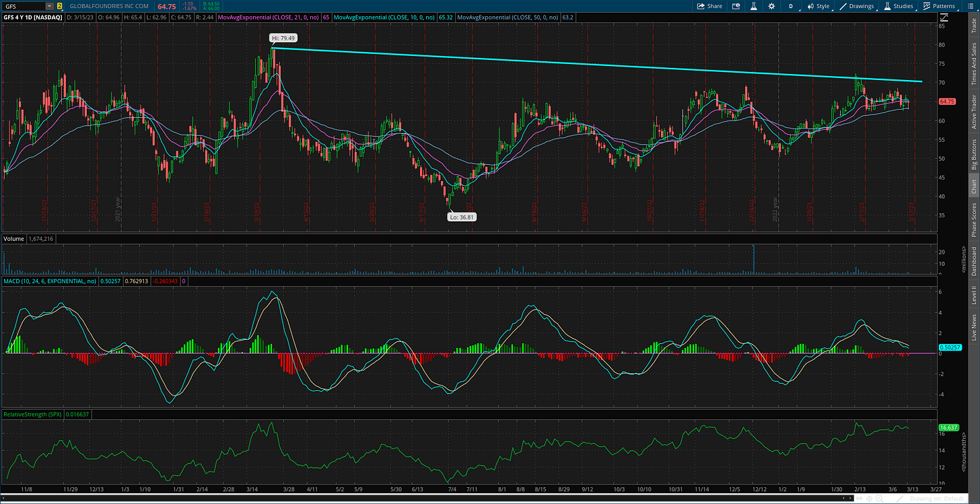Open the Studies flask menu
Image resolution: width=980 pixels, height=504 pixels.
(x=899, y=6)
